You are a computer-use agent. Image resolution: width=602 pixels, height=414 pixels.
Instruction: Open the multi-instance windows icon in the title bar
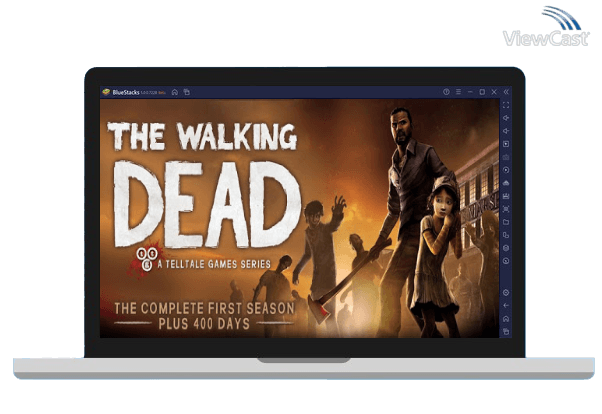[187, 92]
